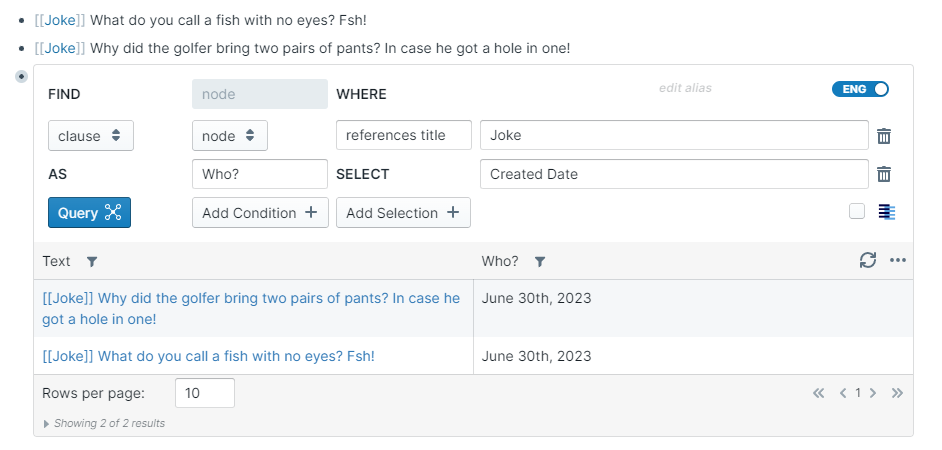Viewport: 942px width, 450px height.
Task: Open the node type dropdown
Action: [x=229, y=136]
